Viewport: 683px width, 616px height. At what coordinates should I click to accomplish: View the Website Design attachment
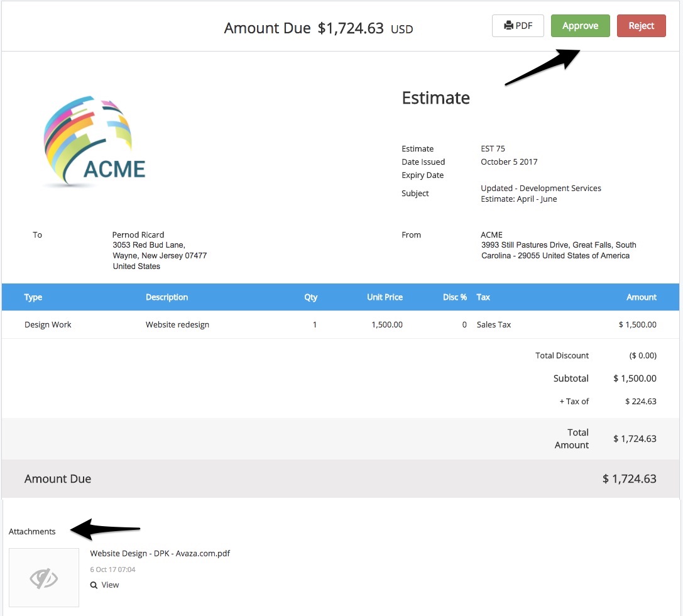click(104, 585)
